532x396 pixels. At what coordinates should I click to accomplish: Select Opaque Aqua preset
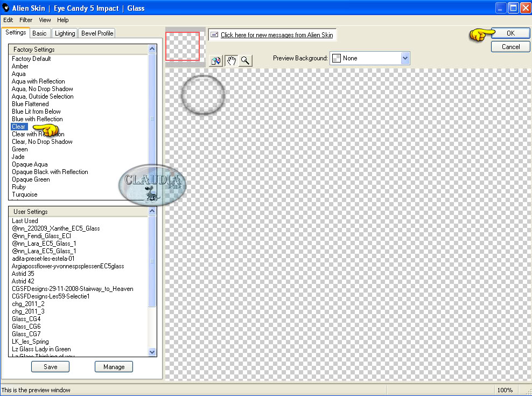pos(30,164)
